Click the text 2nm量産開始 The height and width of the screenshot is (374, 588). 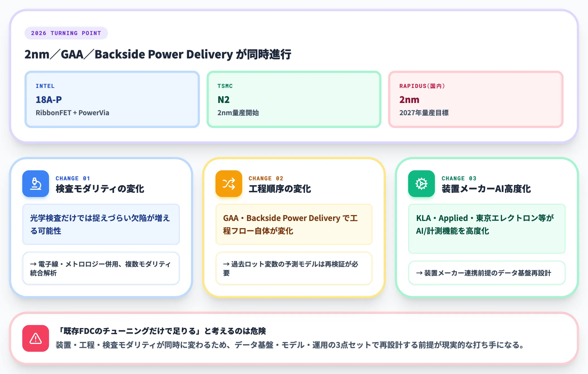(238, 113)
